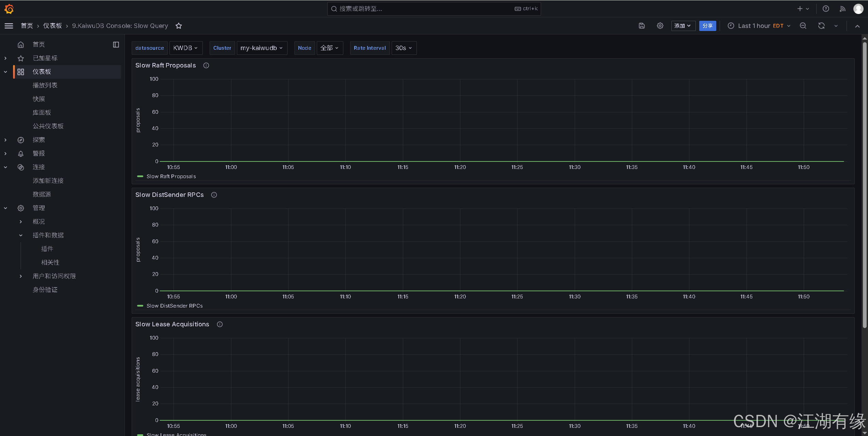The height and width of the screenshot is (436, 868).
Task: Star the Slow Query dashboard
Action: 179,26
